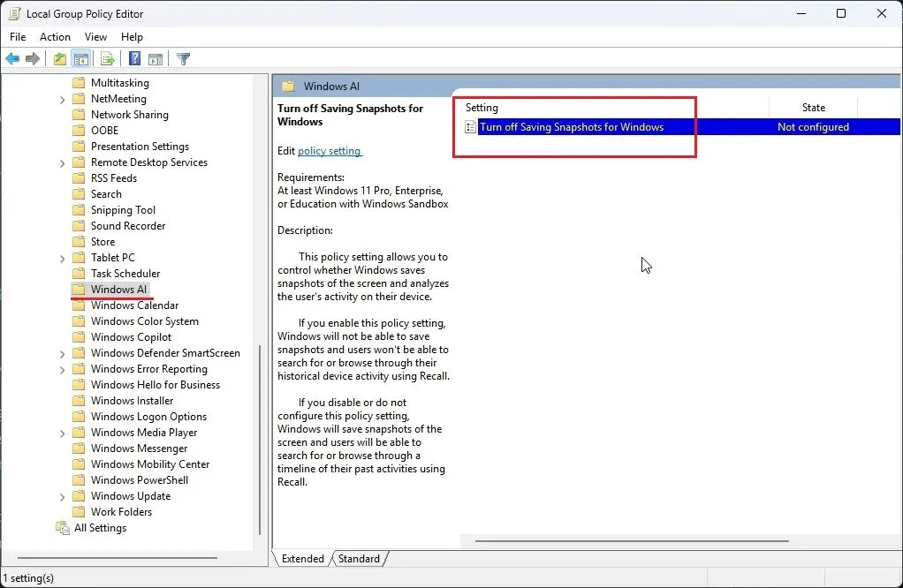Screen dimensions: 903x588
Task: Expand the Windows Media Player node
Action: 61,432
